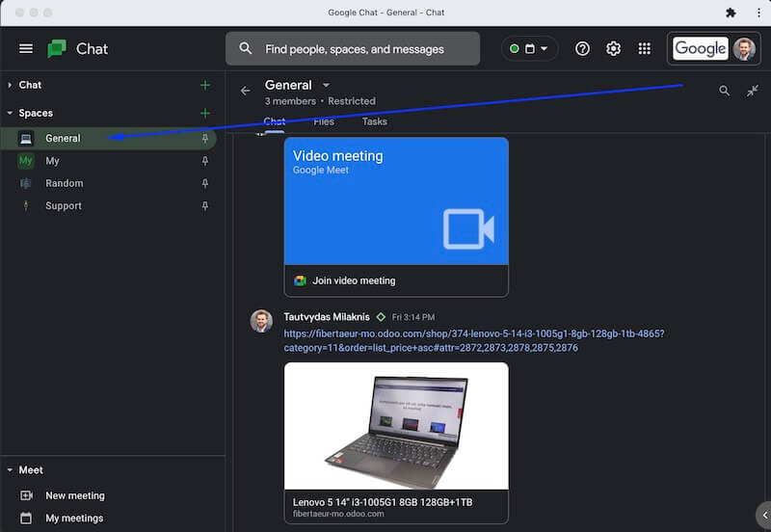The height and width of the screenshot is (532, 771).
Task: Switch to the Files tab
Action: [x=324, y=121]
